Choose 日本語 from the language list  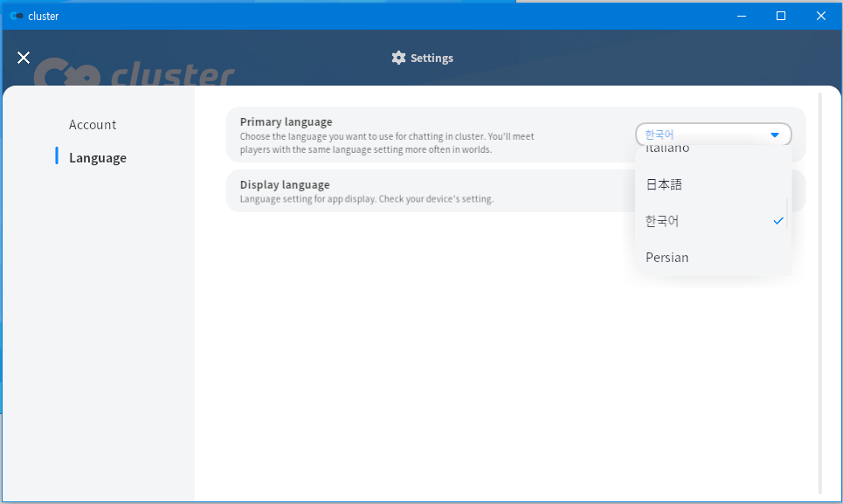click(713, 184)
